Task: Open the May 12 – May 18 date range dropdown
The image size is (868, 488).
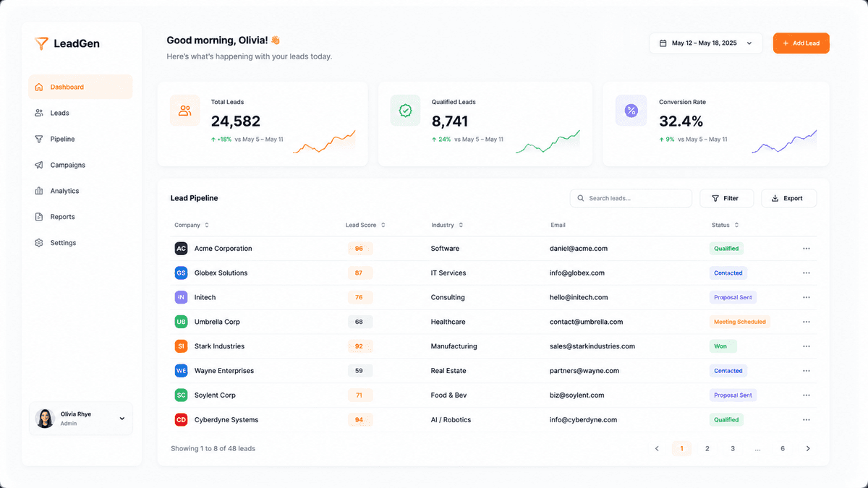Action: pyautogui.click(x=706, y=43)
